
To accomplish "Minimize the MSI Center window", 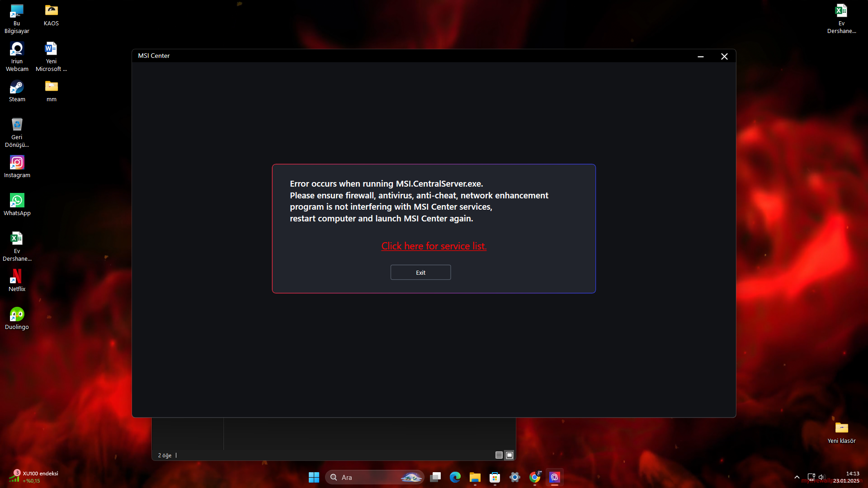I will (701, 56).
